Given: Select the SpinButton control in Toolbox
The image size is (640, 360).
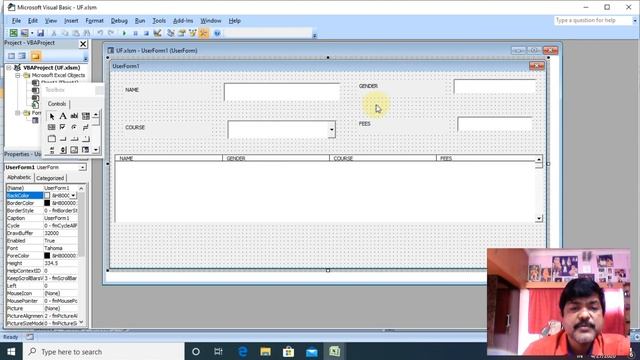Looking at the screenshot, I should pyautogui.click(x=63, y=150).
